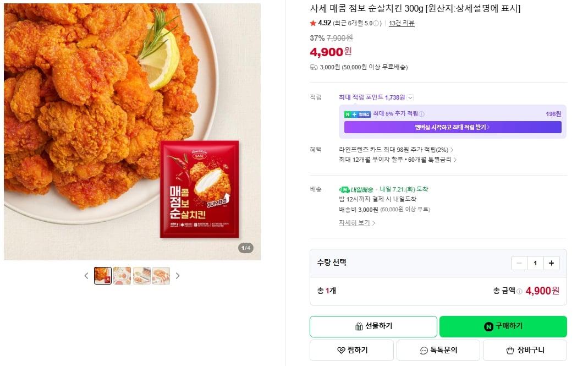This screenshot has width=588, height=366.
Task: Open 톡톡문의 chat inquiry
Action: tap(438, 350)
